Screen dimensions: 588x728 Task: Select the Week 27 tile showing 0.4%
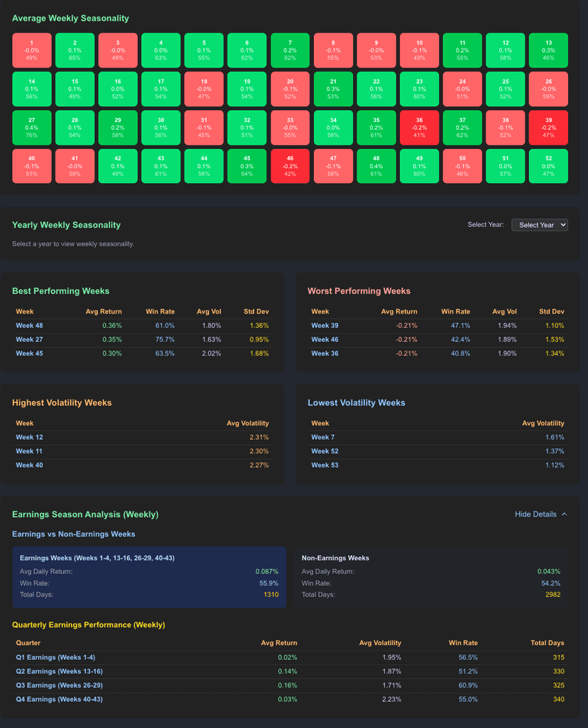(31, 127)
